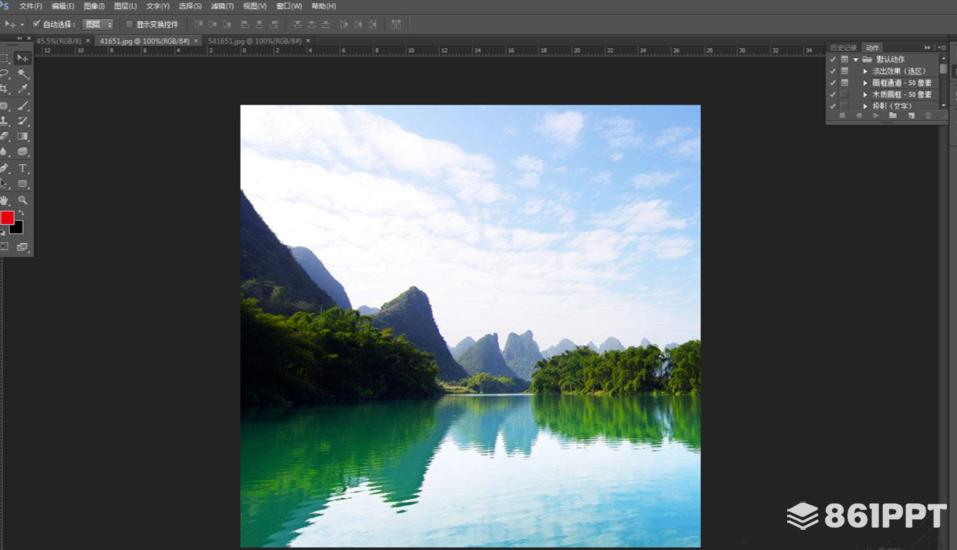Screen dimensions: 957x550
Task: Toggle Quick Mask mode
Action: point(5,247)
